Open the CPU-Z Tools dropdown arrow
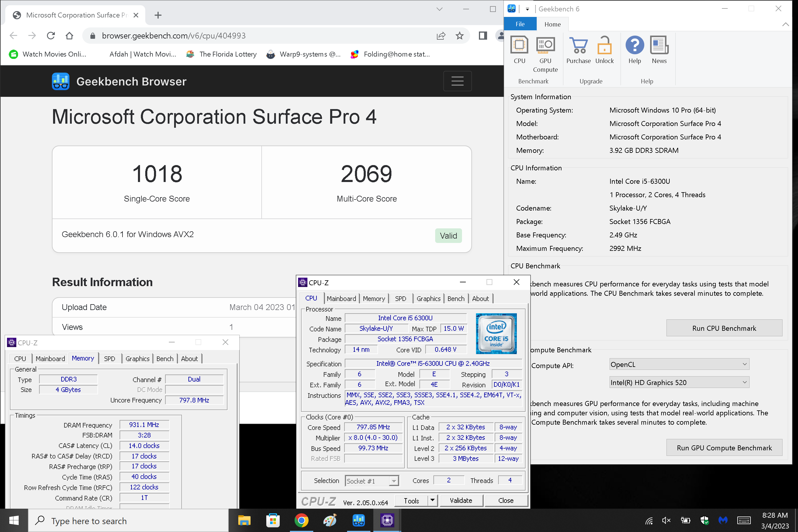 click(x=433, y=500)
